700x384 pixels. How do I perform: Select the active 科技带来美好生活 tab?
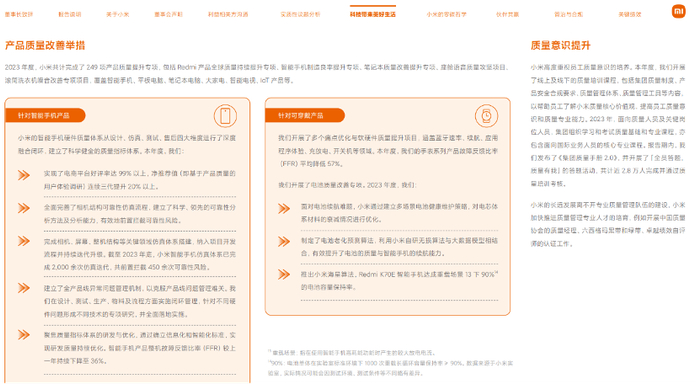373,14
